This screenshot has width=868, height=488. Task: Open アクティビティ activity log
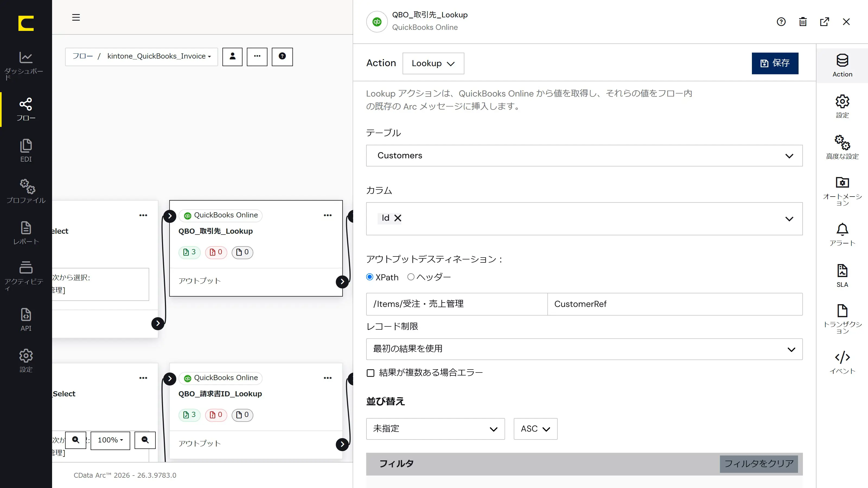click(26, 275)
